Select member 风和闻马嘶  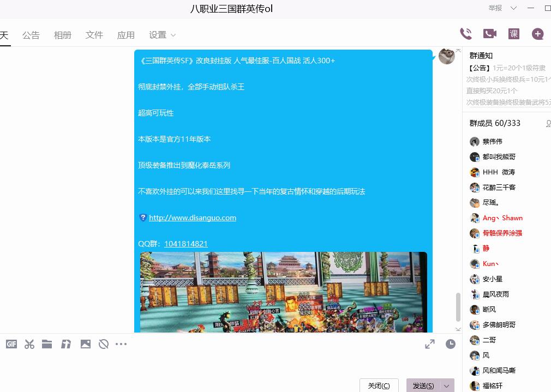pyautogui.click(x=499, y=371)
